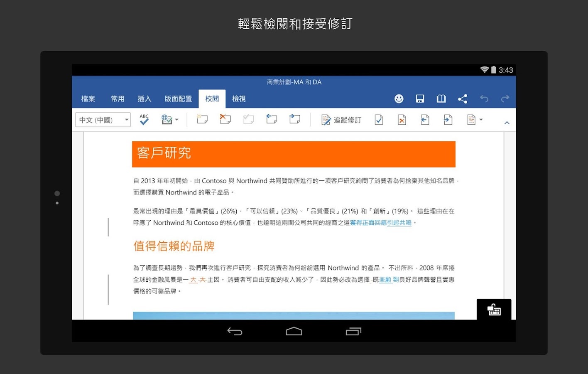Accept the selected tracked change
Image resolution: width=588 pixels, height=374 pixels.
(x=379, y=120)
